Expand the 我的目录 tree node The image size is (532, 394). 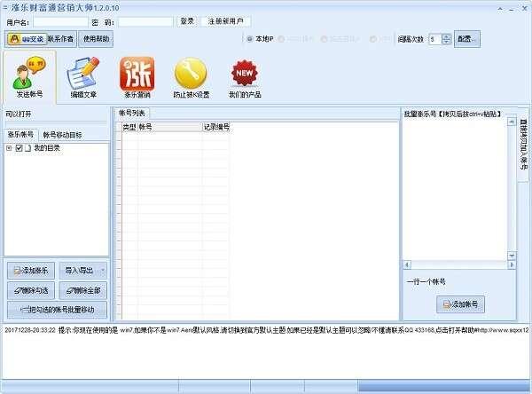tap(9, 148)
